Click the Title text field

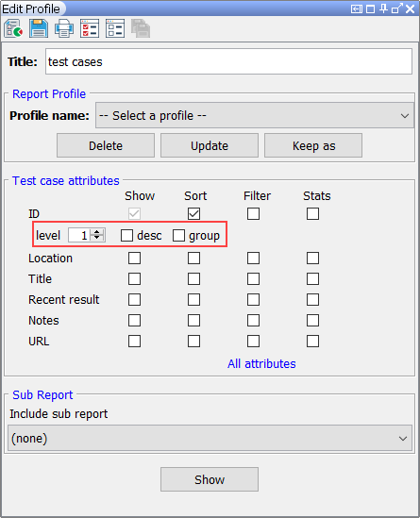coord(228,61)
